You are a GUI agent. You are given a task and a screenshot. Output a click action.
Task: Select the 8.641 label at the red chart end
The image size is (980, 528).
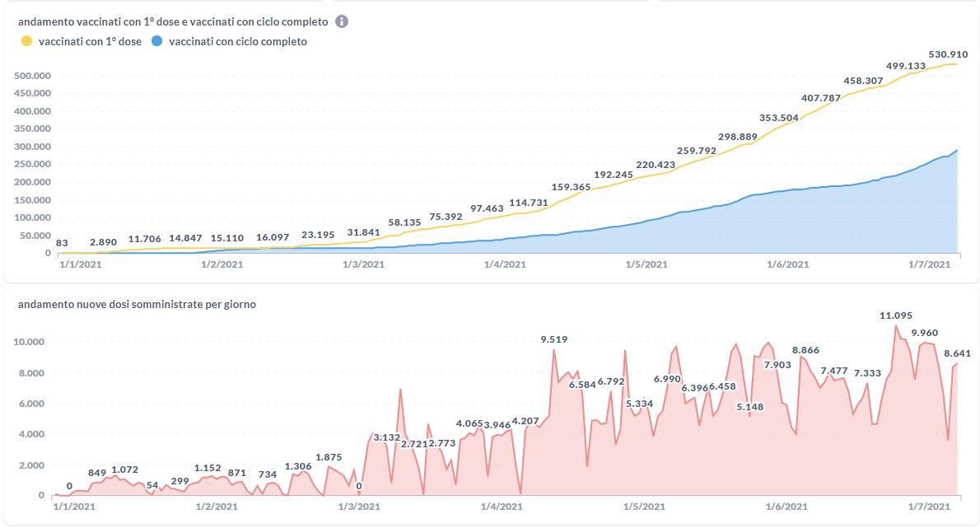point(958,353)
